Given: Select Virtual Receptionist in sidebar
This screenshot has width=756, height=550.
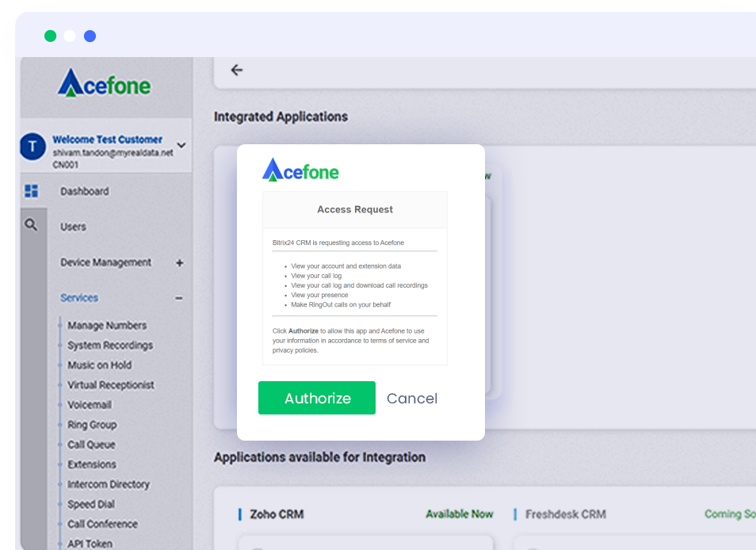Looking at the screenshot, I should (111, 385).
